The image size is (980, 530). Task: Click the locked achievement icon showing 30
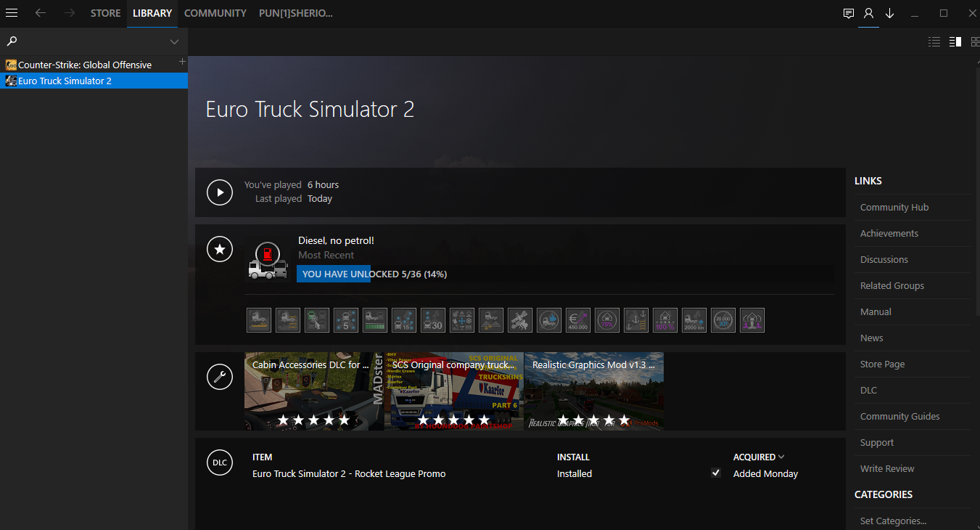click(433, 320)
